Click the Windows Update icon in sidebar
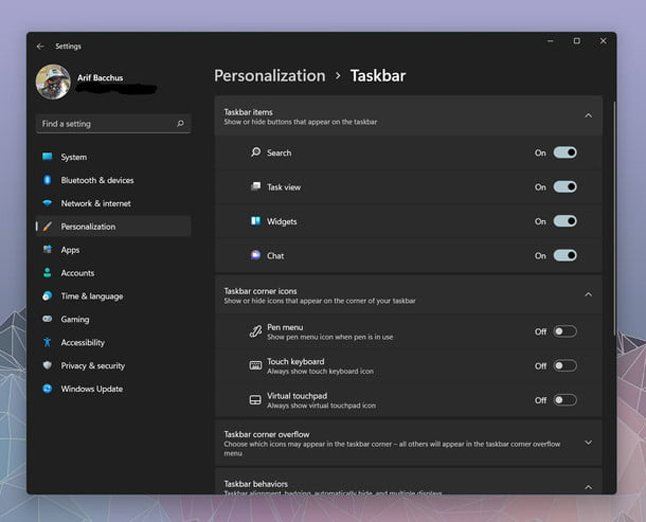Screen dimensions: 646x522 [x=47, y=389]
